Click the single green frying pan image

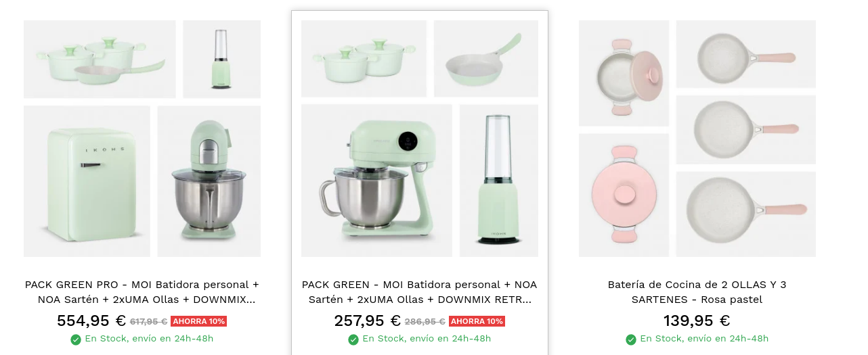(x=485, y=59)
